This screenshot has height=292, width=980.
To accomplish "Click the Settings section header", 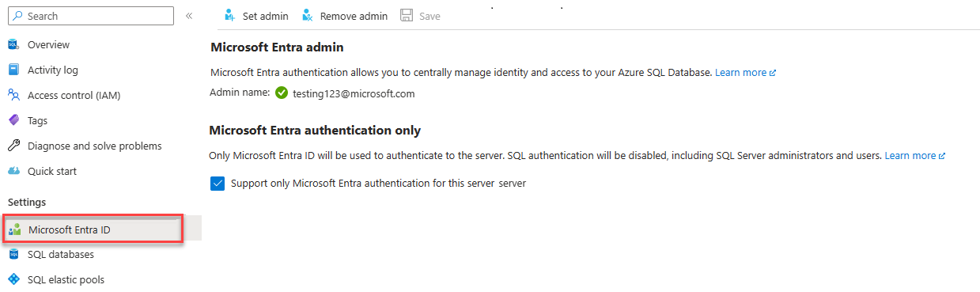I will (27, 203).
